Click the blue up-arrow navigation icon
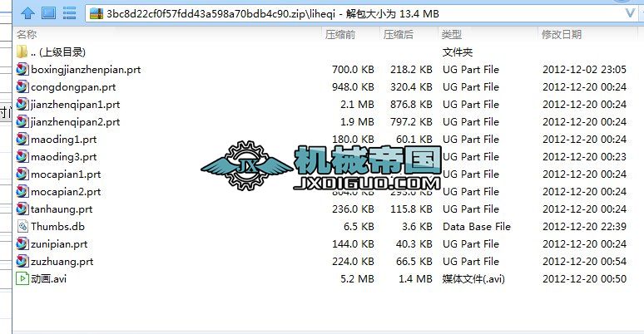Image resolution: width=644 pixels, height=334 pixels. pos(27,13)
